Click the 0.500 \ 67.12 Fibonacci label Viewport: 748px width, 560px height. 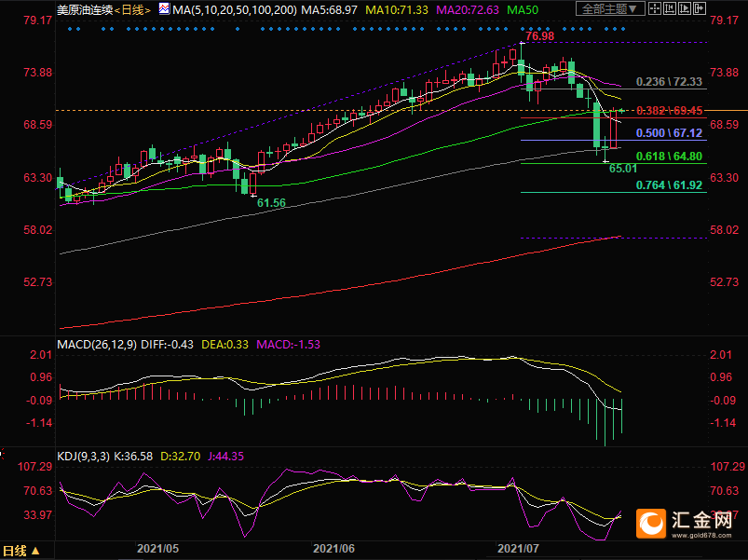point(670,132)
